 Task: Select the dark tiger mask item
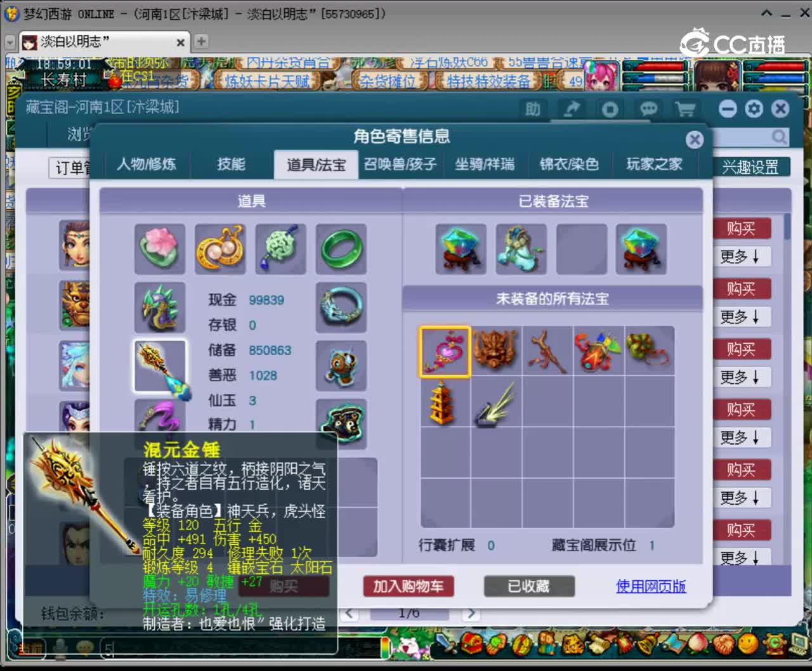pyautogui.click(x=341, y=424)
